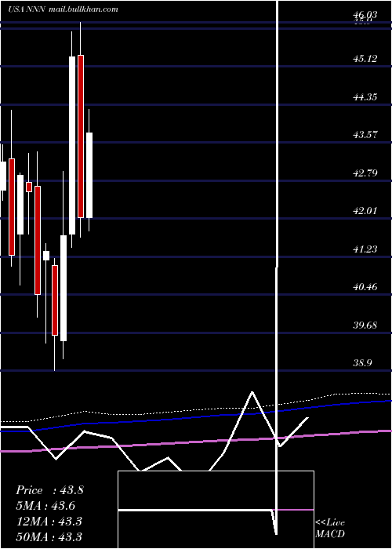Click the 43.57 price axis label
This screenshot has width=392, height=549.
(365, 134)
